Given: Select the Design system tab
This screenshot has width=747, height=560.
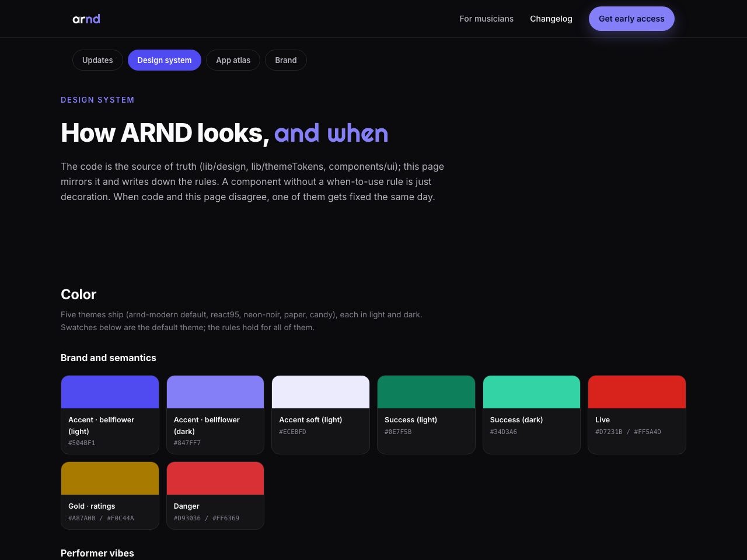Looking at the screenshot, I should point(165,60).
